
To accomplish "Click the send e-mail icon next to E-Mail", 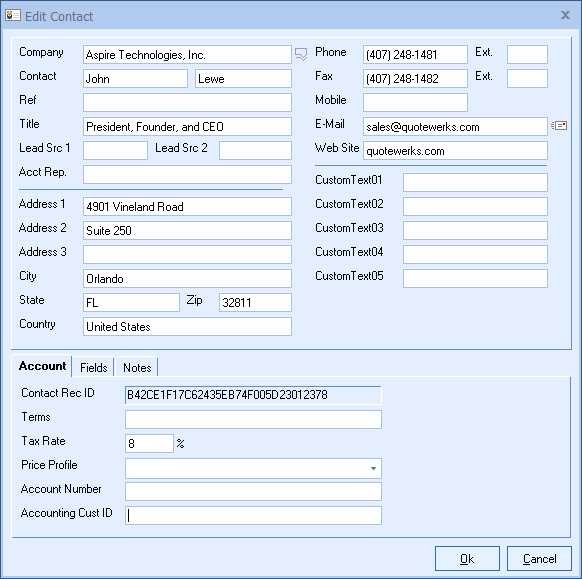I will [x=559, y=126].
